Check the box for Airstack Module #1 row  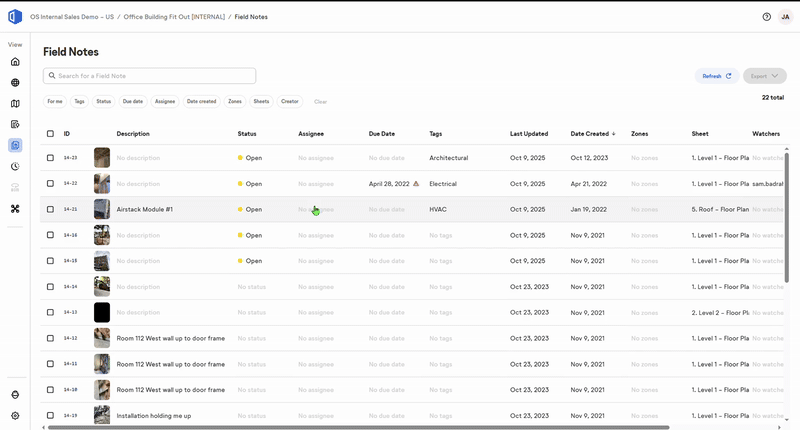(50, 209)
